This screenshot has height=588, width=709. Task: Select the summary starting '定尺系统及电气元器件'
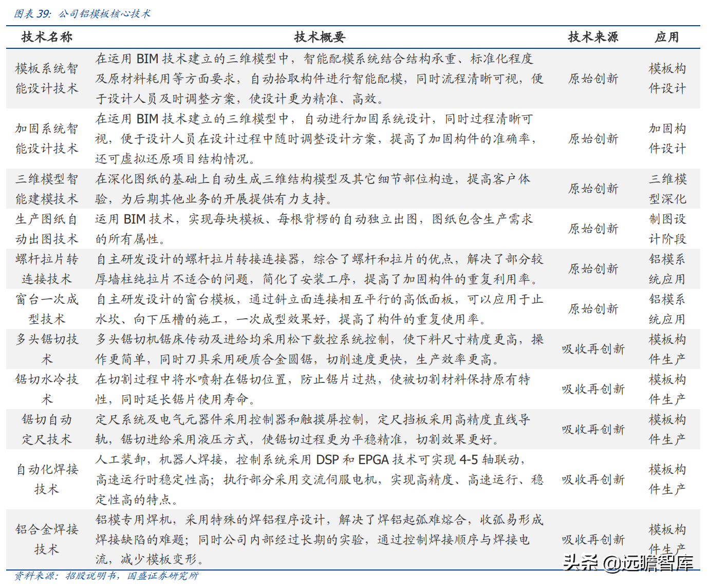click(x=313, y=429)
